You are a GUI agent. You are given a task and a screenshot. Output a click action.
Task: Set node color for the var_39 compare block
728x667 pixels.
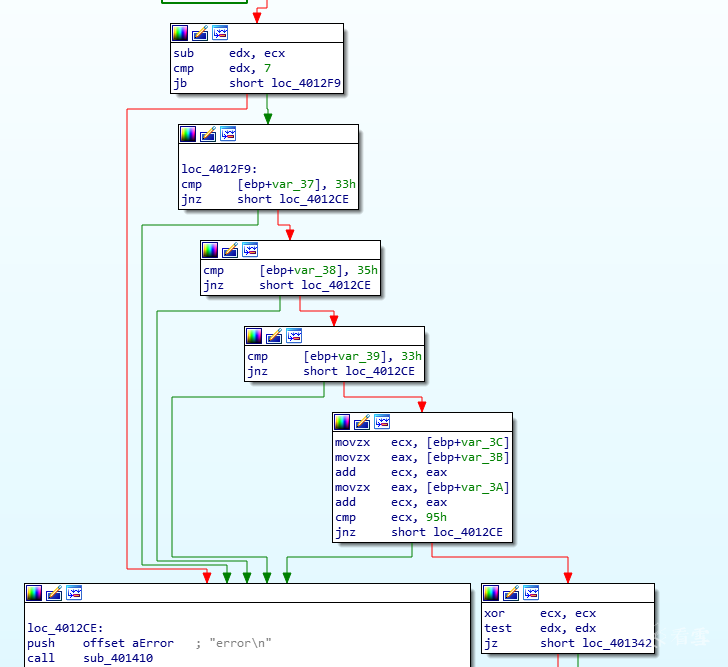(x=254, y=336)
